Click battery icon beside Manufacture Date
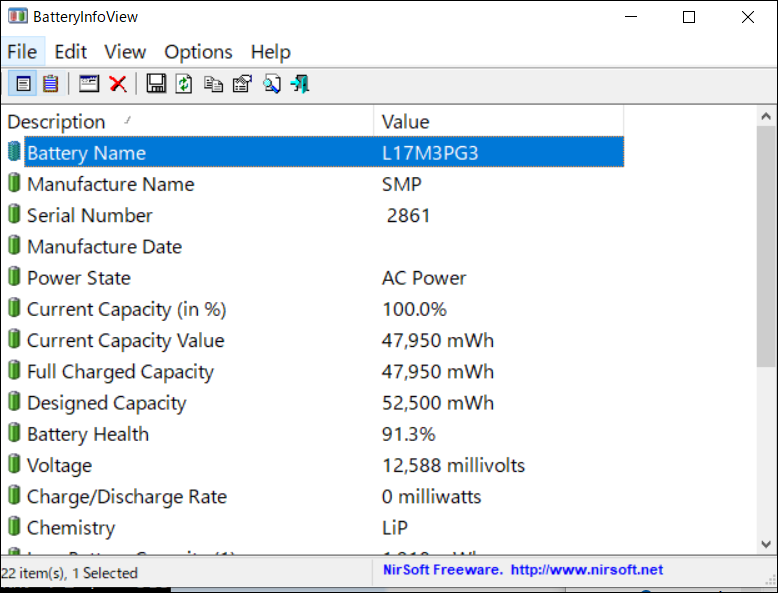 pos(14,245)
